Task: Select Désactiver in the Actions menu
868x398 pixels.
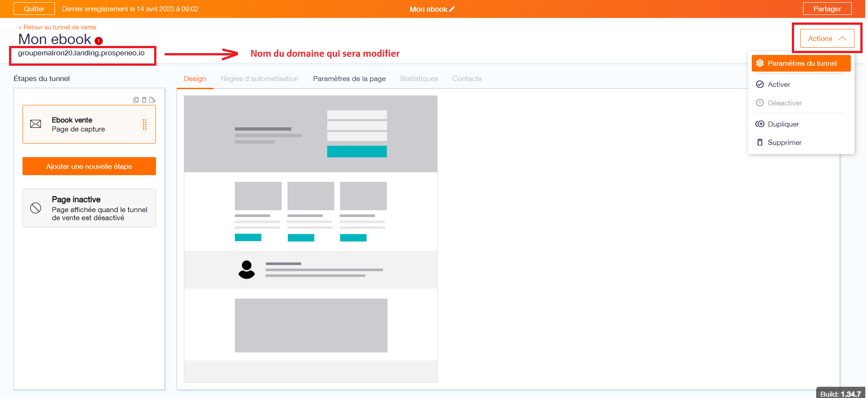Action: pyautogui.click(x=801, y=103)
